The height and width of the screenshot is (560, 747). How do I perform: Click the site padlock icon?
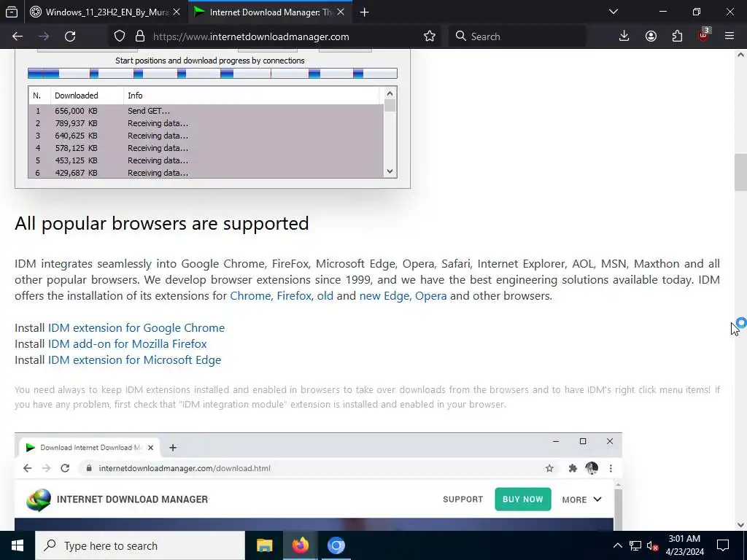(x=139, y=36)
